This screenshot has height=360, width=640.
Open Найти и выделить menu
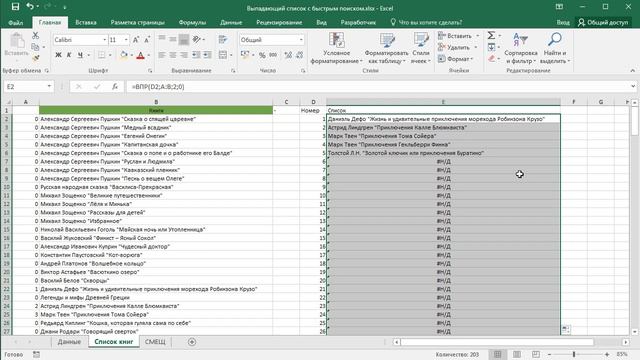click(555, 48)
